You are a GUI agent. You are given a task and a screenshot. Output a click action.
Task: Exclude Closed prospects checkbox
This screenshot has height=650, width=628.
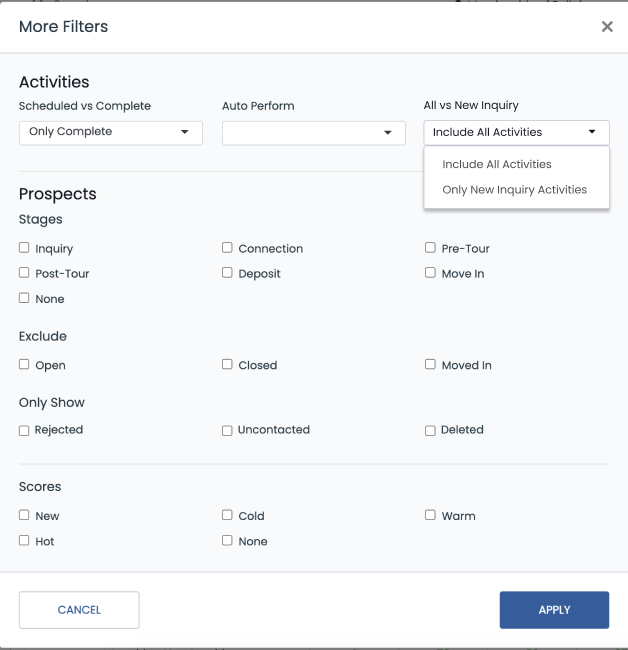pyautogui.click(x=227, y=364)
